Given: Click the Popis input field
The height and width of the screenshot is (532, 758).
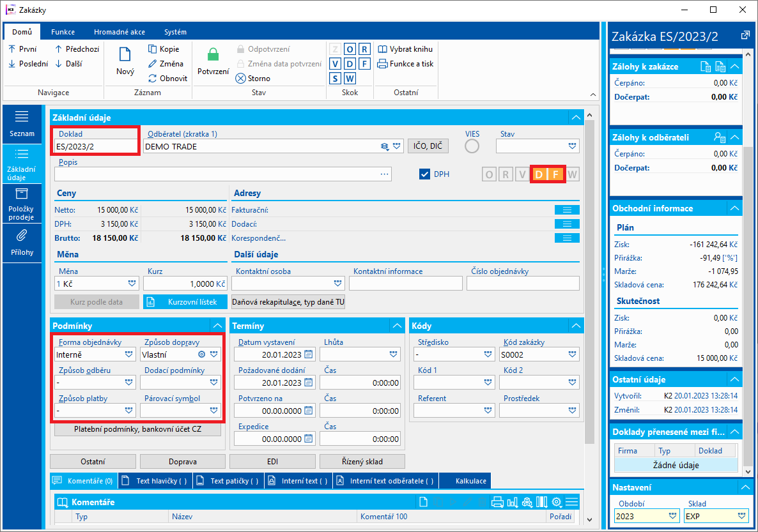Looking at the screenshot, I should (x=223, y=174).
